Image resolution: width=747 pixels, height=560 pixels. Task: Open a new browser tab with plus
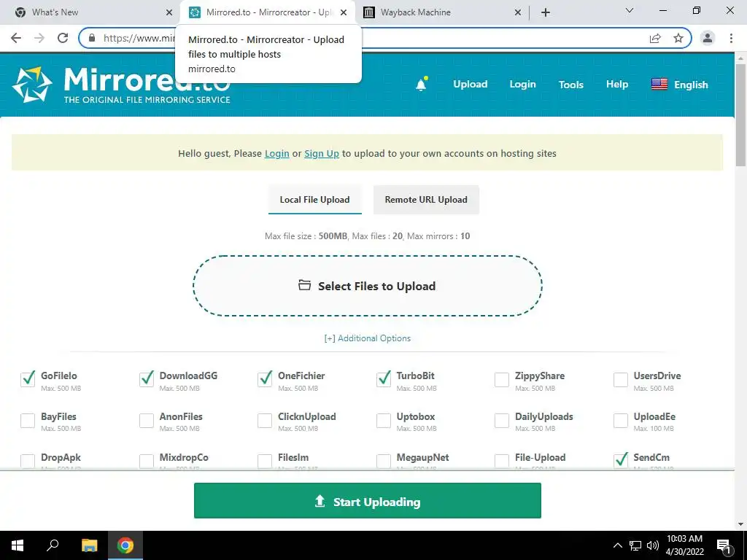[x=546, y=12]
